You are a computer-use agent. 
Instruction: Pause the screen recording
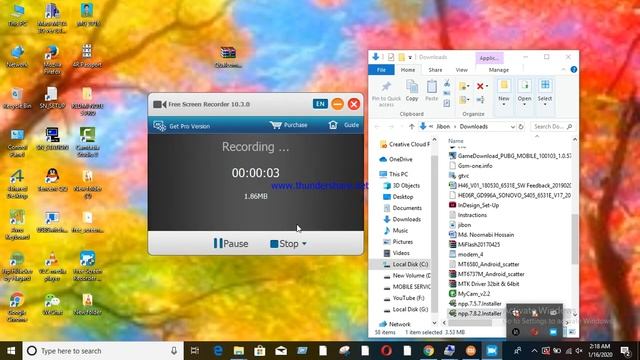coord(231,244)
